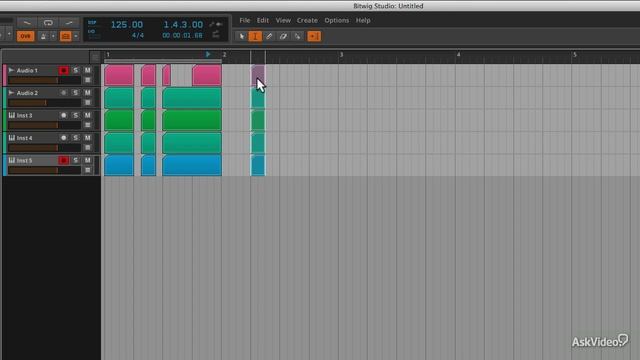Click Inst 3 automation lane button
Image resolution: width=640 pixels, height=360 pixels.
pos(87,125)
